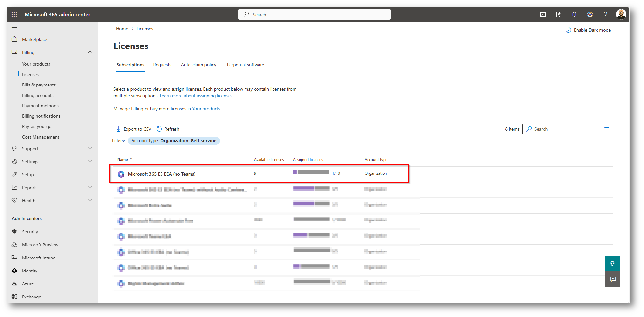Viewport: 644px width, 317px height.
Task: Click the feedback chat icon button
Action: click(613, 279)
